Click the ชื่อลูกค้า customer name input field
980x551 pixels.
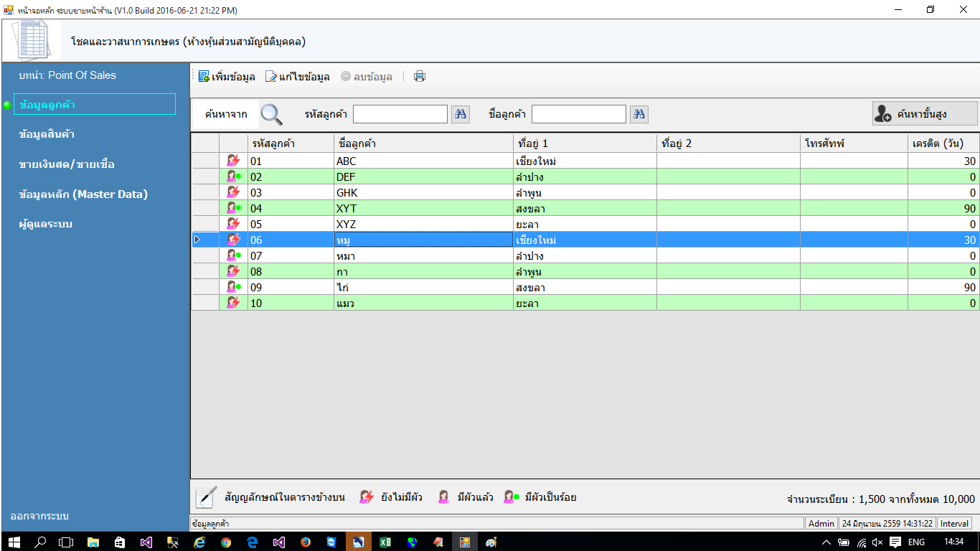(x=578, y=114)
